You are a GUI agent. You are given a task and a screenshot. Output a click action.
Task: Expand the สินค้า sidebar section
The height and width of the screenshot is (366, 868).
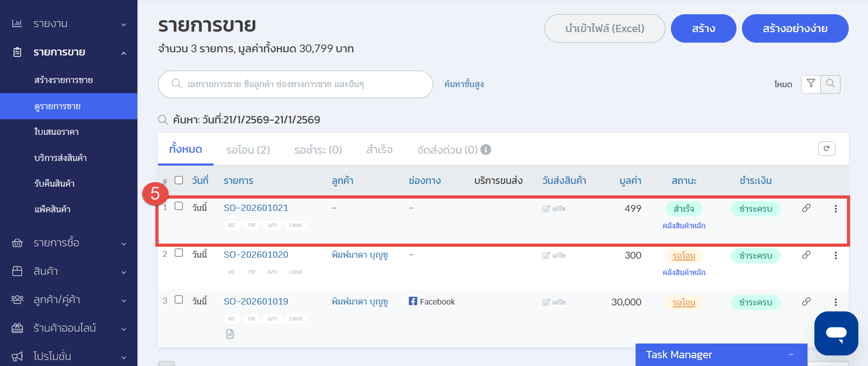(69, 271)
